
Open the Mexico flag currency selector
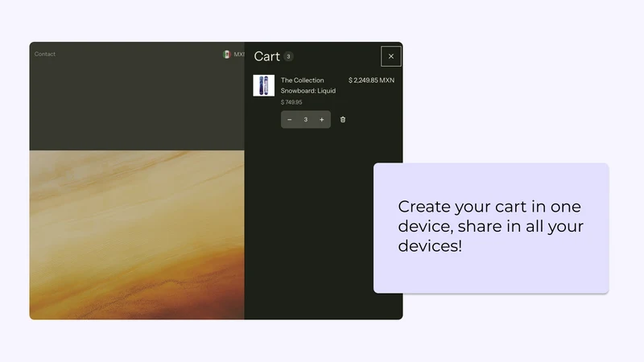pyautogui.click(x=233, y=54)
